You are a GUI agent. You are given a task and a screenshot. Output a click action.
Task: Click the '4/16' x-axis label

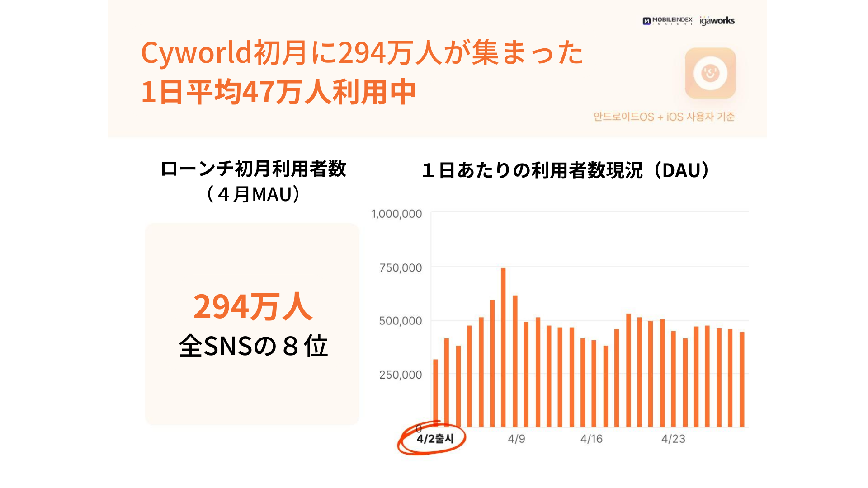591,439
